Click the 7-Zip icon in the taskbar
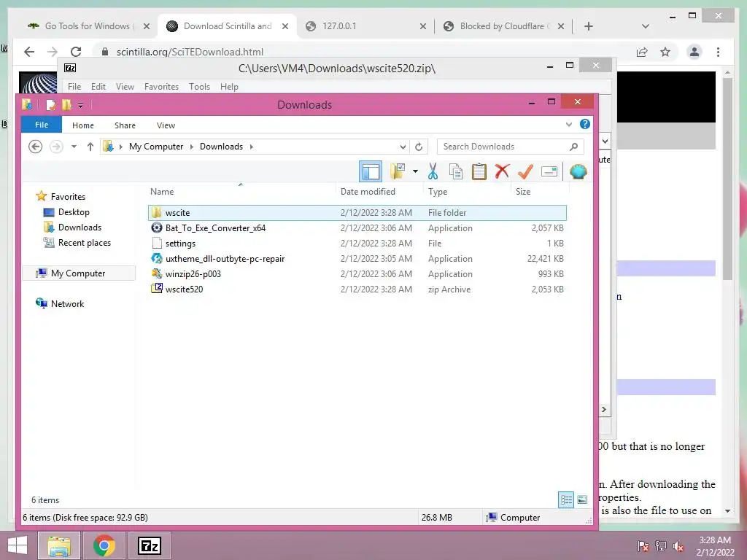This screenshot has width=747, height=560. [149, 545]
